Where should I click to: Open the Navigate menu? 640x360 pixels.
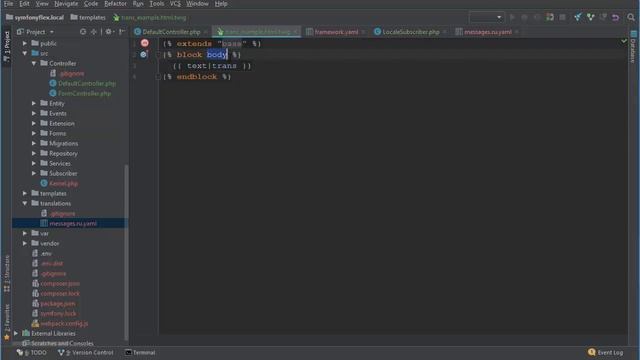[x=66, y=4]
